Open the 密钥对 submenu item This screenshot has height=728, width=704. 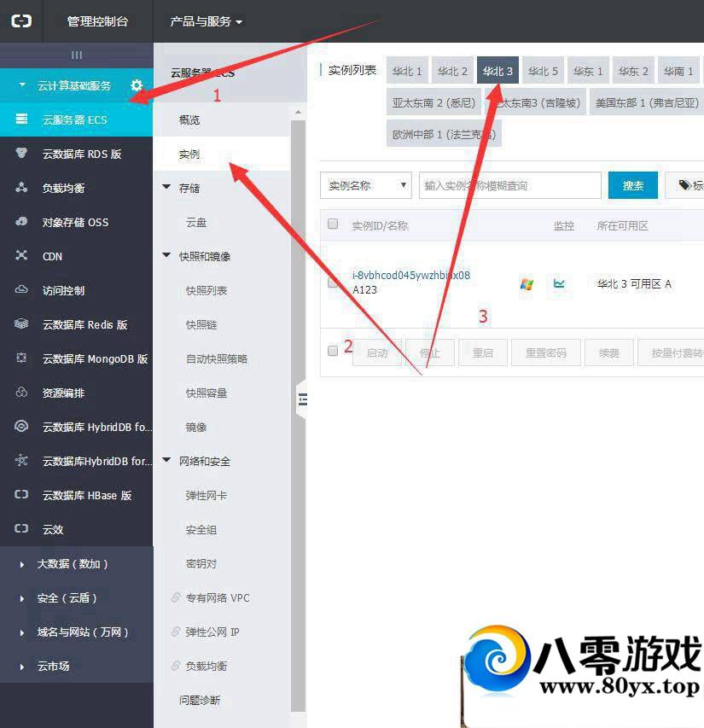pos(201,563)
